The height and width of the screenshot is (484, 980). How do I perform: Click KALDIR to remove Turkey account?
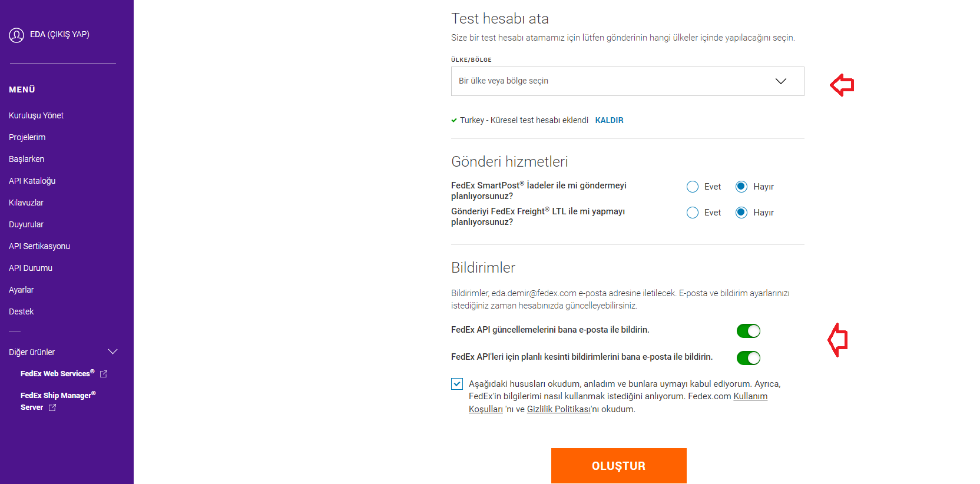click(x=609, y=120)
